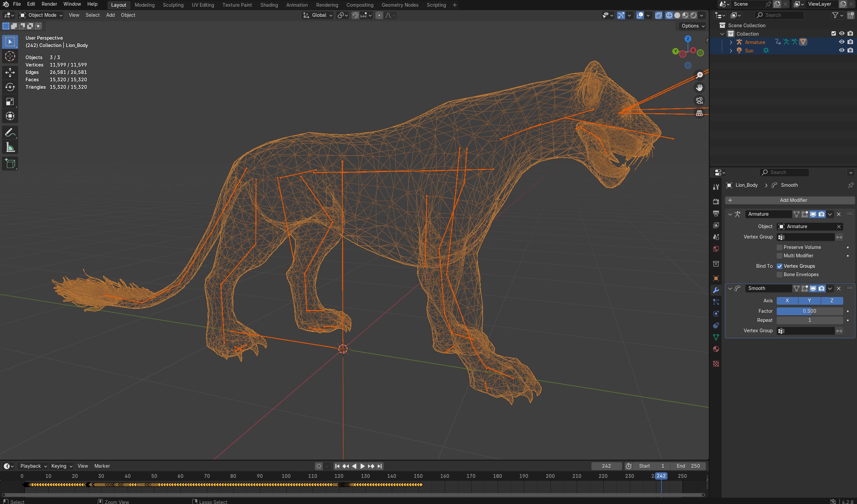Switch to the Sculpting workspace tab
This screenshot has width=857, height=504.
[173, 5]
